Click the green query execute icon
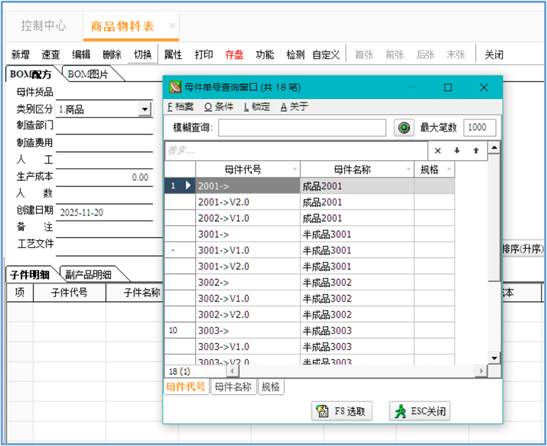Screen dimensions: 547x446 pos(404,128)
